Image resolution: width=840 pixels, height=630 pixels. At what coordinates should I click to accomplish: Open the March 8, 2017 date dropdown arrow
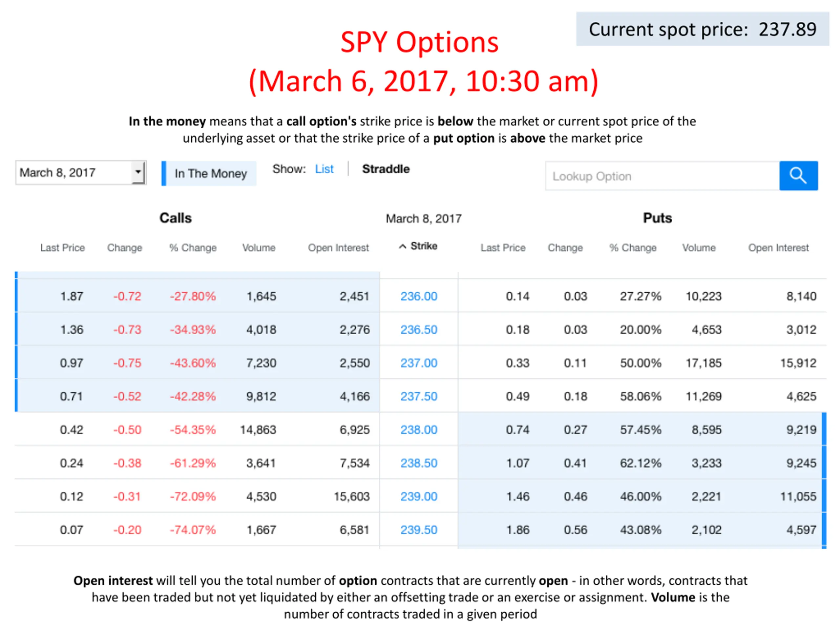point(138,172)
